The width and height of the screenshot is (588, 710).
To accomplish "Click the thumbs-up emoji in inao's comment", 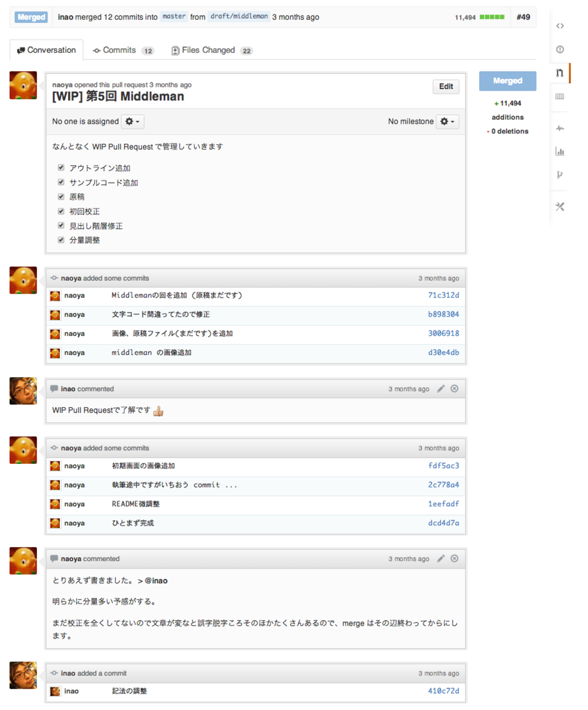I will tap(158, 411).
